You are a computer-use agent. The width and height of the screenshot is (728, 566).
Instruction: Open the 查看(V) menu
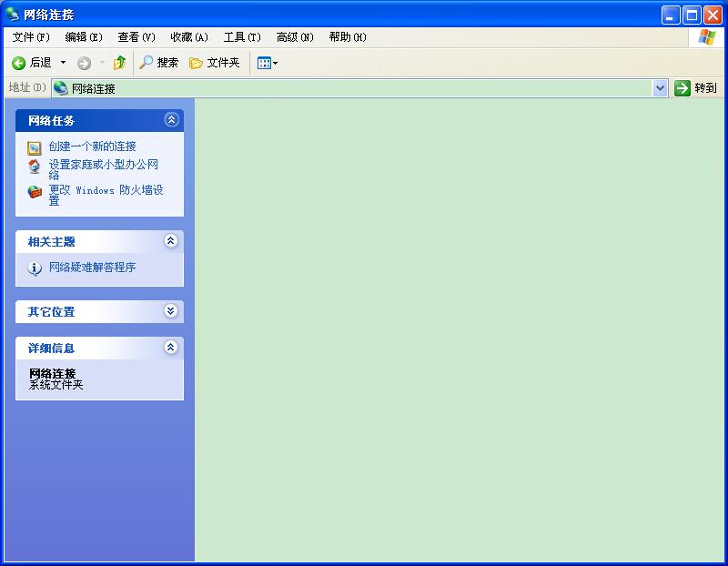136,37
